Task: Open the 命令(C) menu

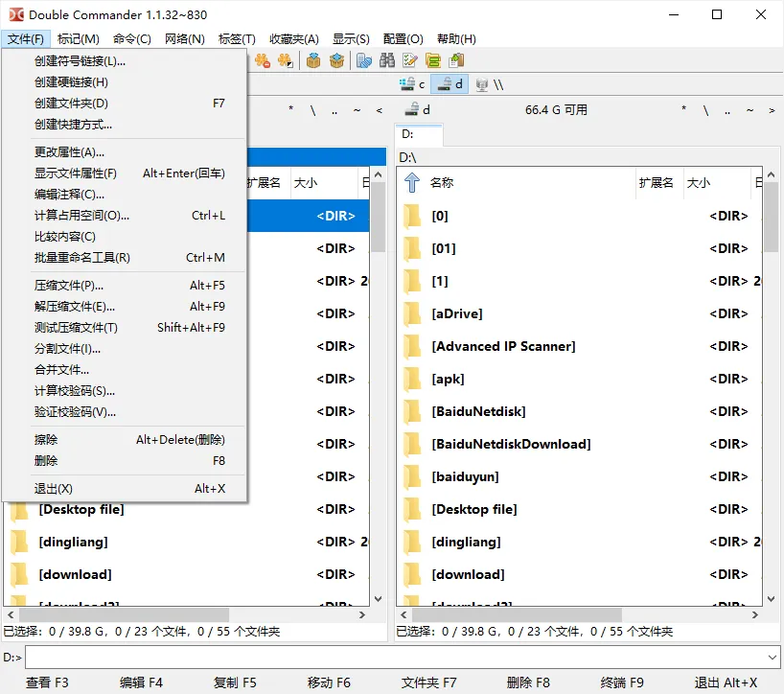Action: click(132, 38)
